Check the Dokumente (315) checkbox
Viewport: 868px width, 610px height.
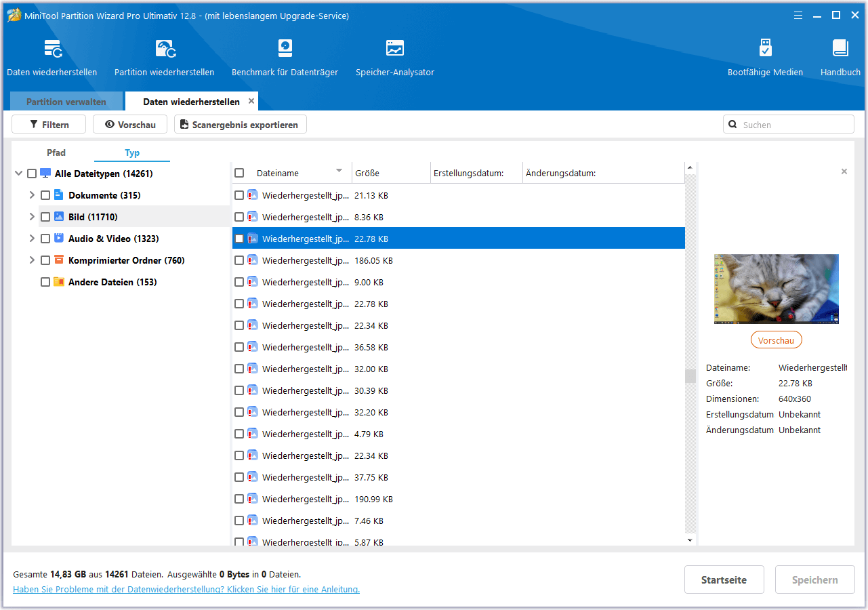[45, 195]
